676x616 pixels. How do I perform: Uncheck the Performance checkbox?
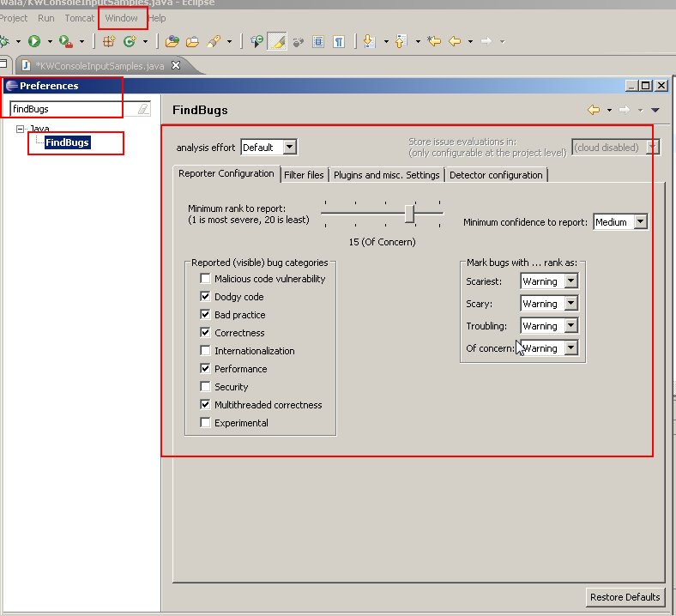click(205, 369)
